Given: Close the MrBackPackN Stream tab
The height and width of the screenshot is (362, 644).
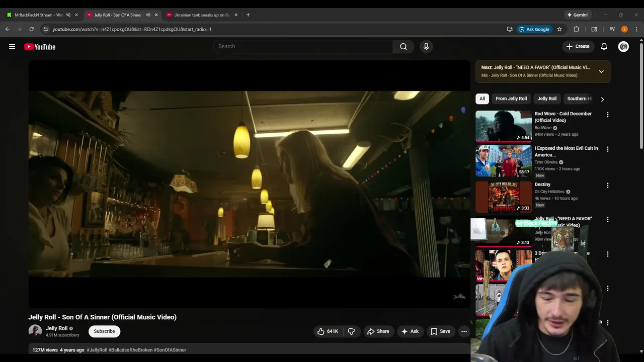Looking at the screenshot, I should 76,15.
